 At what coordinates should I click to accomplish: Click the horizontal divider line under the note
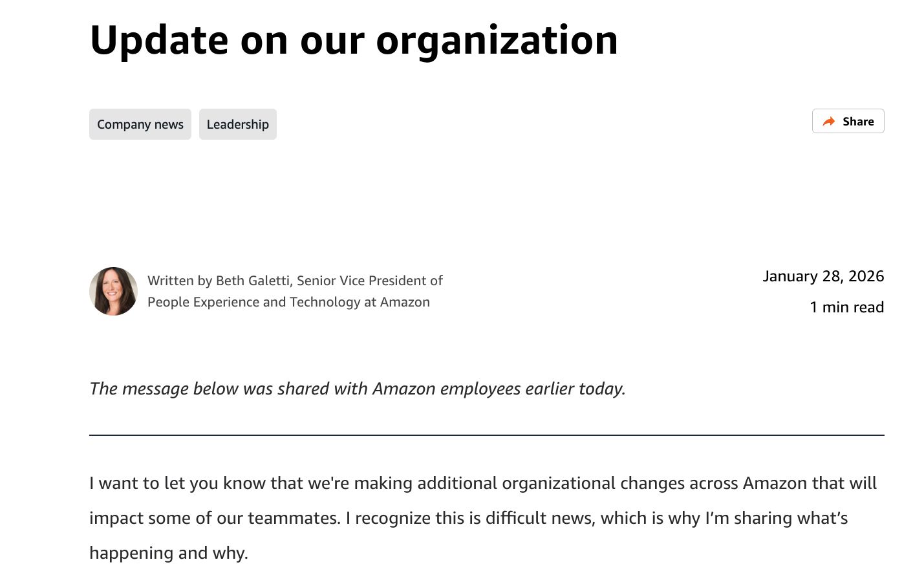pos(486,435)
